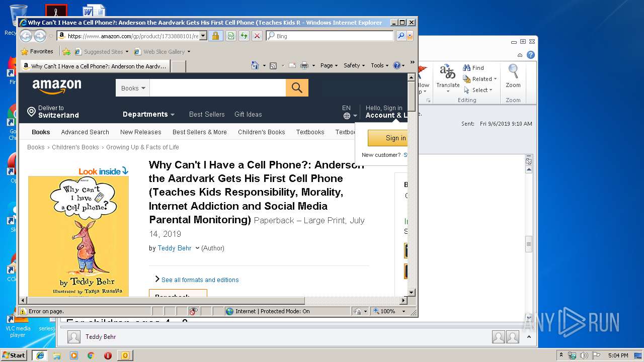Click the Amazon logo
The image size is (644, 362).
[x=56, y=86]
